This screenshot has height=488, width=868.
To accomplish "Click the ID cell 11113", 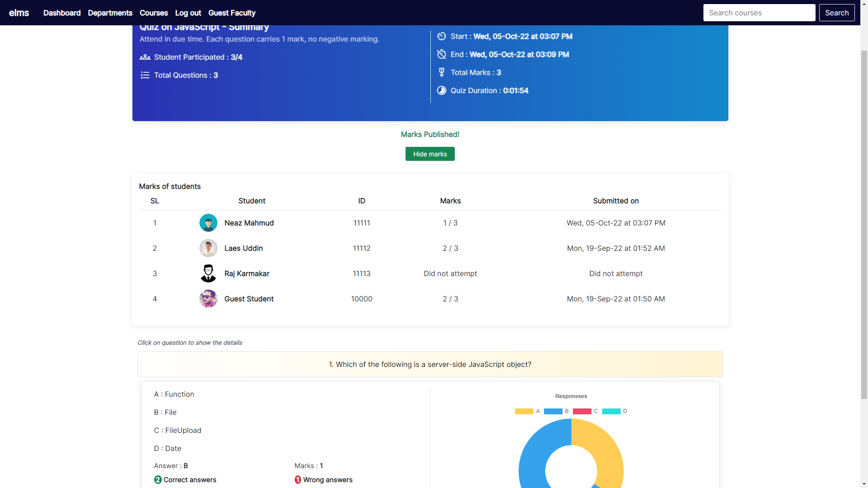I will pyautogui.click(x=362, y=273).
